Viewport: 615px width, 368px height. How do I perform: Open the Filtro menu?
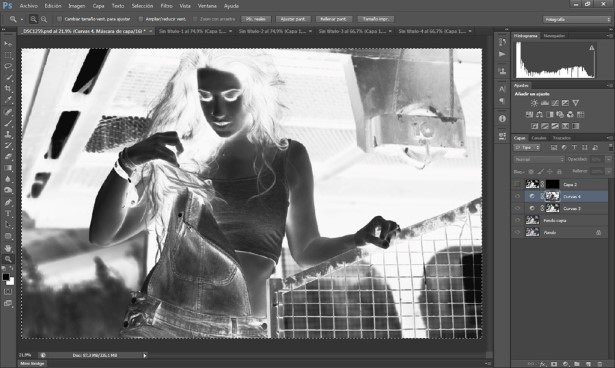166,6
